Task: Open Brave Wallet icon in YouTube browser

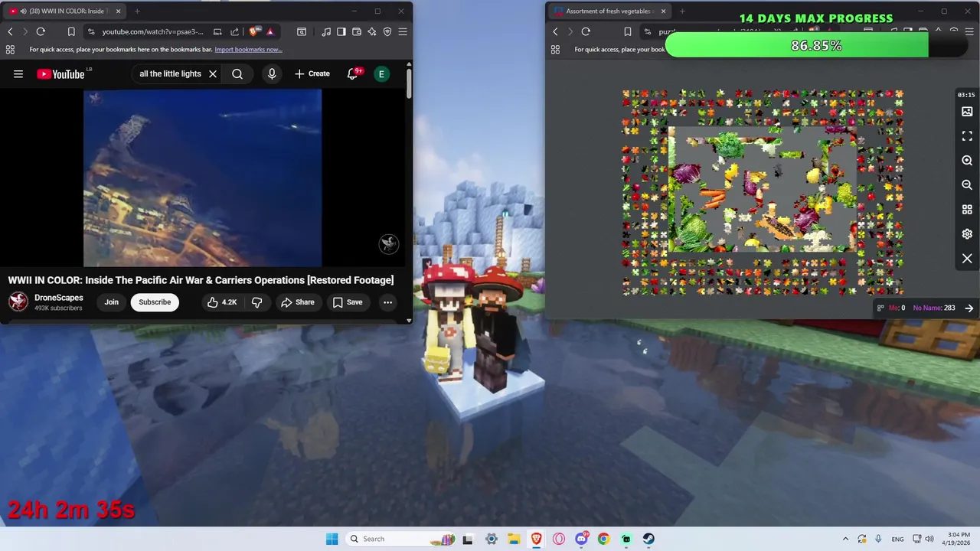Action: (357, 31)
